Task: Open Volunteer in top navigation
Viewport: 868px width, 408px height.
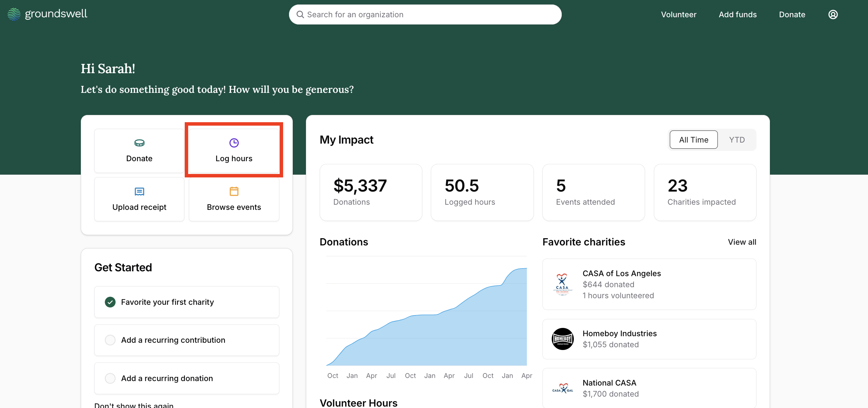Action: click(x=678, y=14)
